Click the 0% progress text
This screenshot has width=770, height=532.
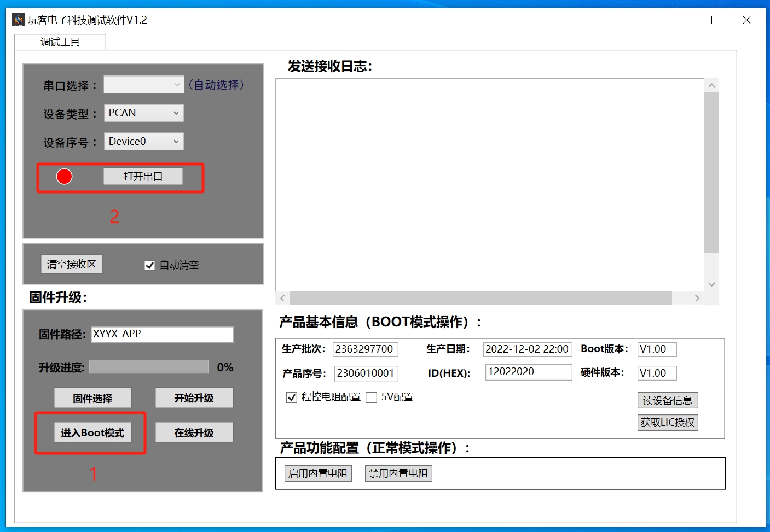tap(225, 367)
